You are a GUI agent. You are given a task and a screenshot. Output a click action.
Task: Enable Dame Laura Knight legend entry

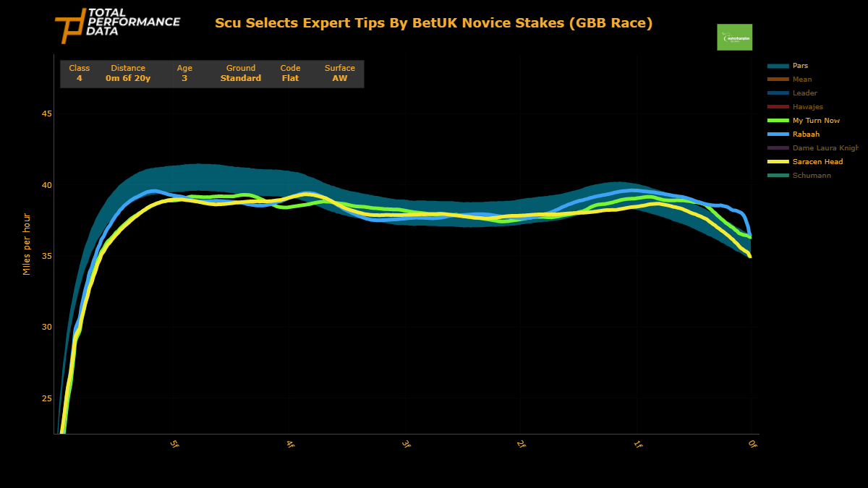pos(825,148)
